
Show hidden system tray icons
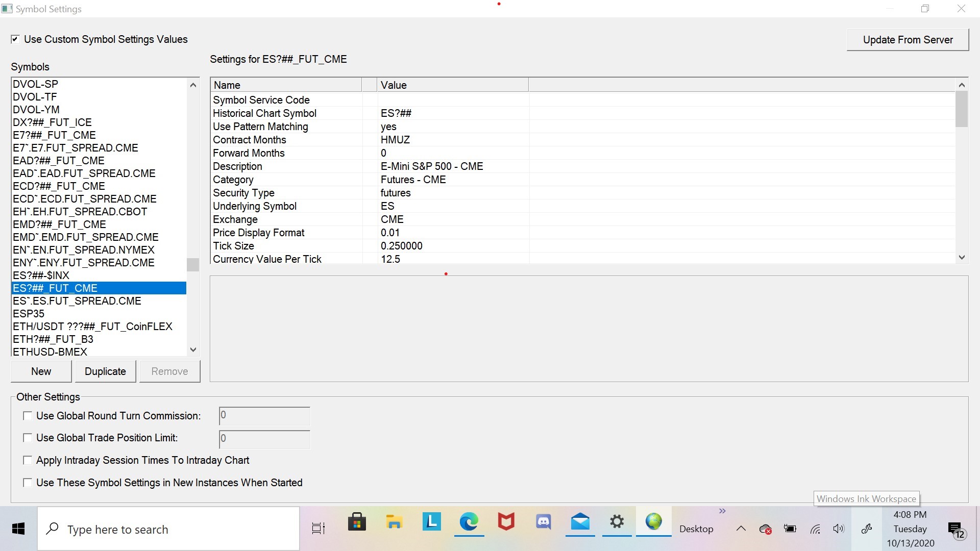tap(741, 529)
